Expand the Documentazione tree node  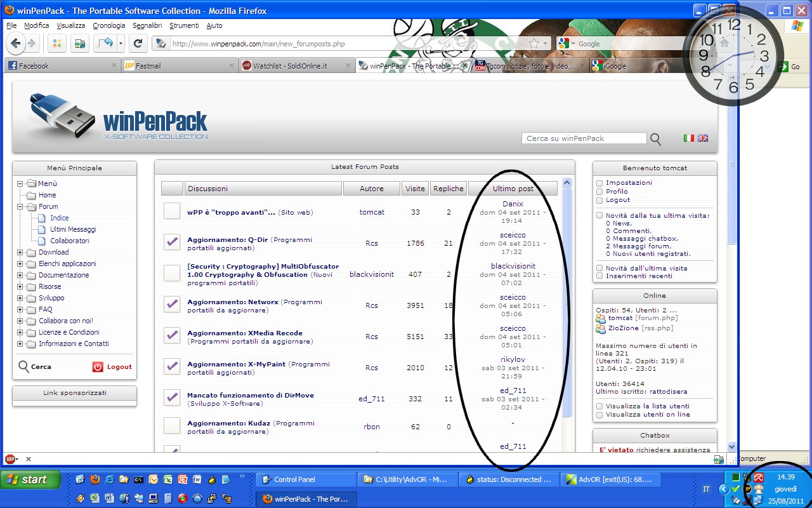(20, 276)
